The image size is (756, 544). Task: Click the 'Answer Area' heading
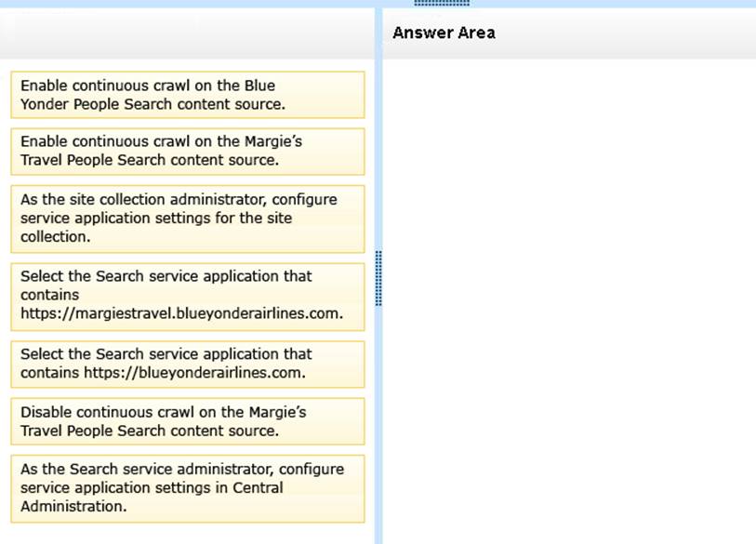[444, 33]
